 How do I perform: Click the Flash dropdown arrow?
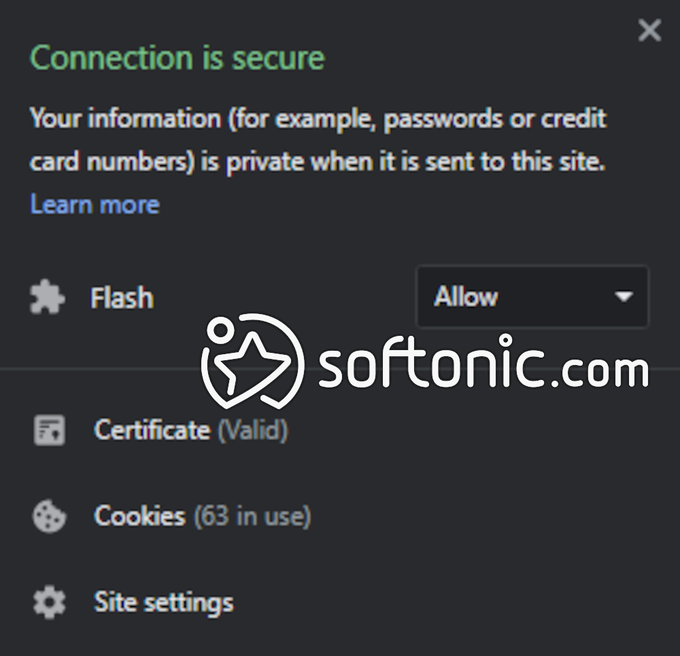tap(624, 297)
